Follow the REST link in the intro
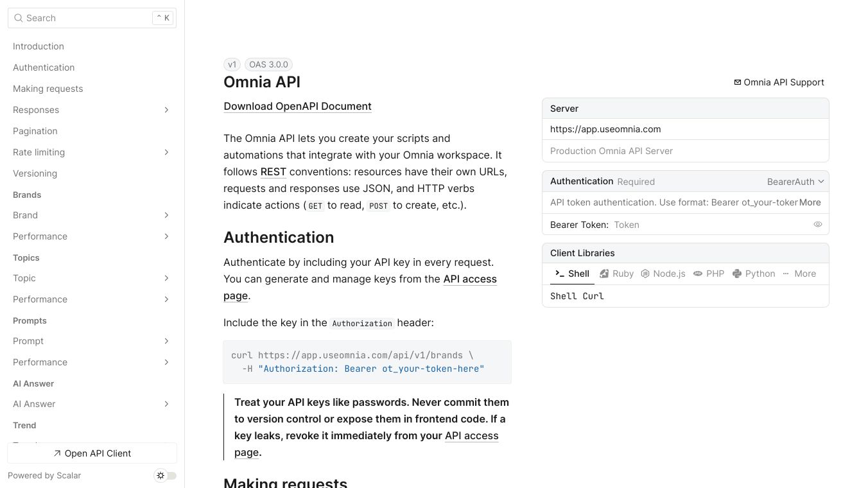The height and width of the screenshot is (488, 868). (x=273, y=172)
